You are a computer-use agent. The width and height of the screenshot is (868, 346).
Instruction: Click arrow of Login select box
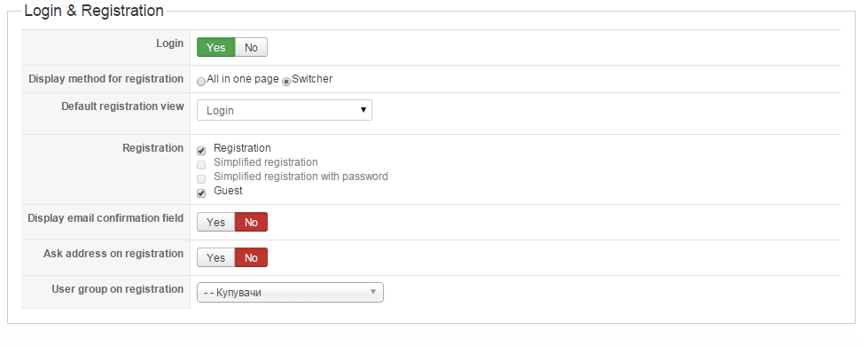coord(364,110)
